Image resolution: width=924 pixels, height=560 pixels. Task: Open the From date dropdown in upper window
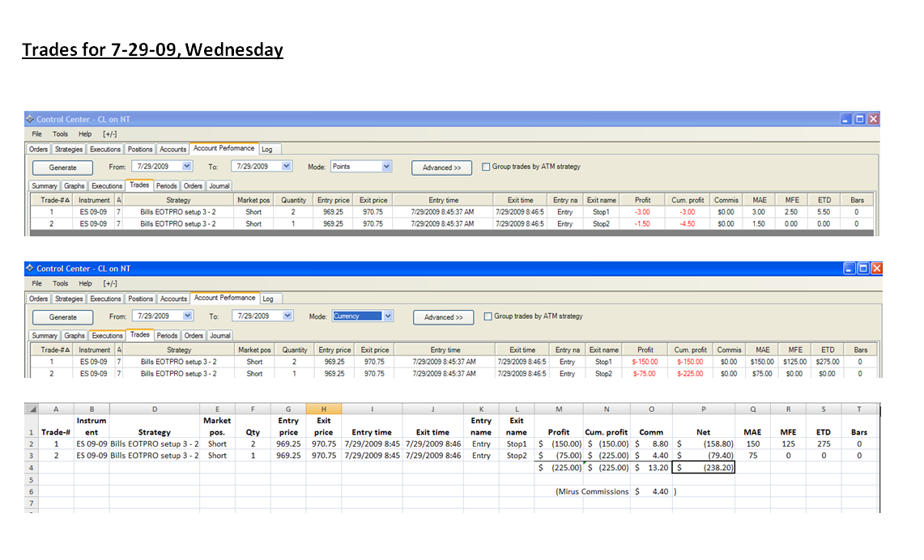point(187,166)
